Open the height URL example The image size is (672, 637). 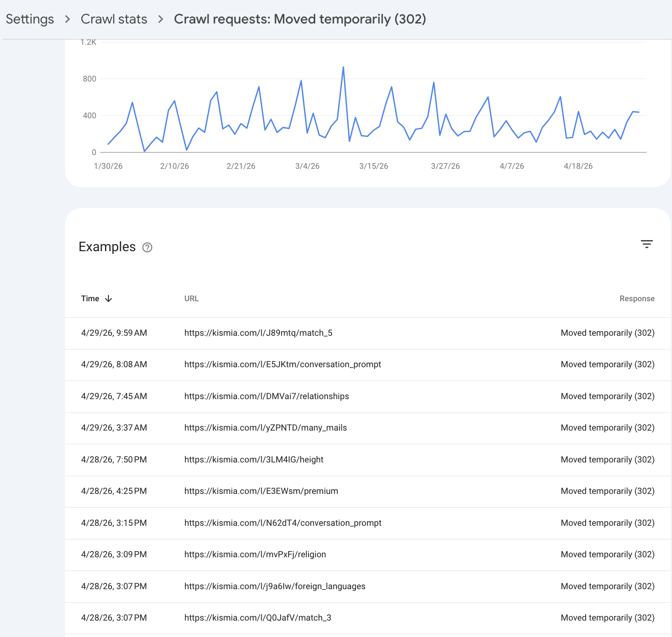pos(254,460)
